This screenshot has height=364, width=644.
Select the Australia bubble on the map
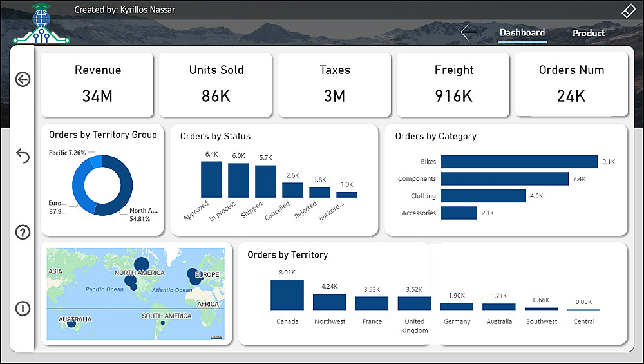tap(71, 323)
